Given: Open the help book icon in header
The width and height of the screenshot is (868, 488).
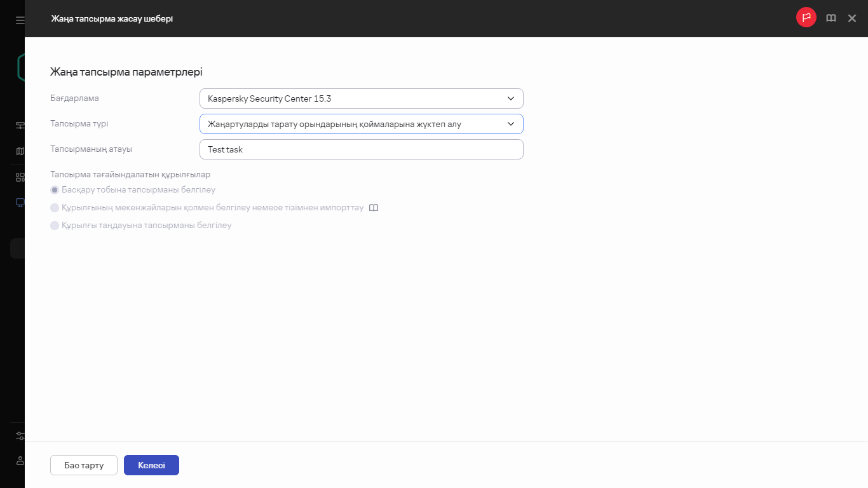Looking at the screenshot, I should (831, 18).
